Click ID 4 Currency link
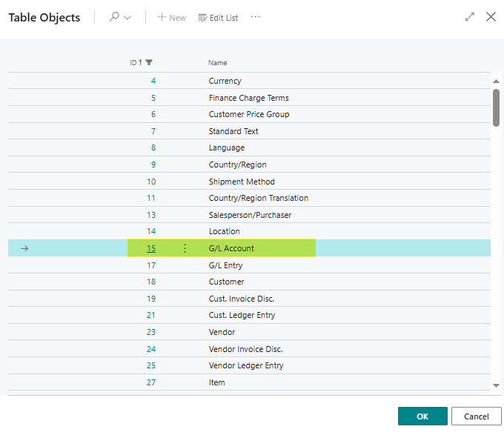The height and width of the screenshot is (435, 504). pyautogui.click(x=153, y=82)
